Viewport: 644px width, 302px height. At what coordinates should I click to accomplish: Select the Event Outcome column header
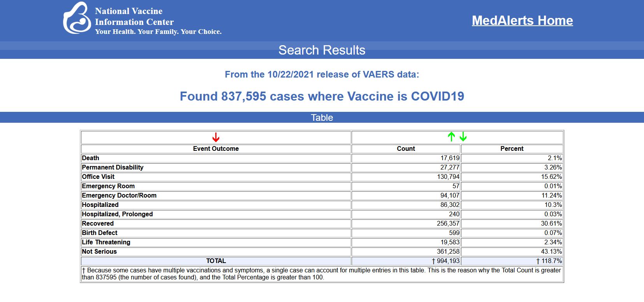[x=216, y=148]
